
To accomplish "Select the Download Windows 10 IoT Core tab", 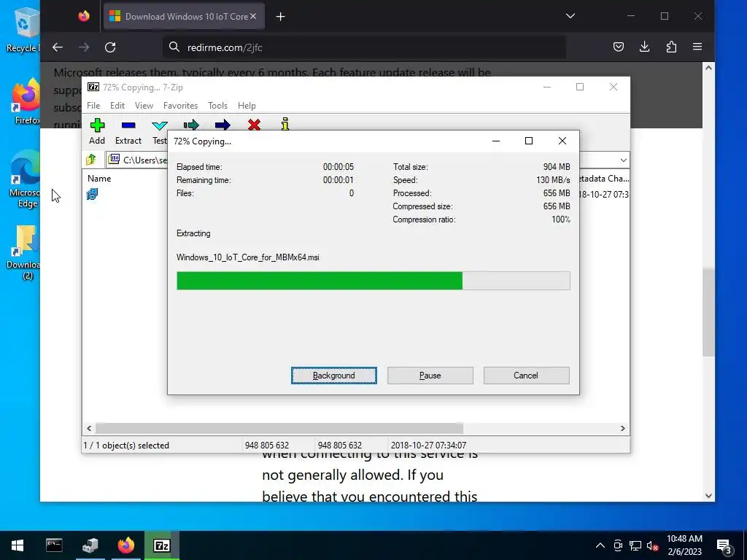I will point(183,16).
